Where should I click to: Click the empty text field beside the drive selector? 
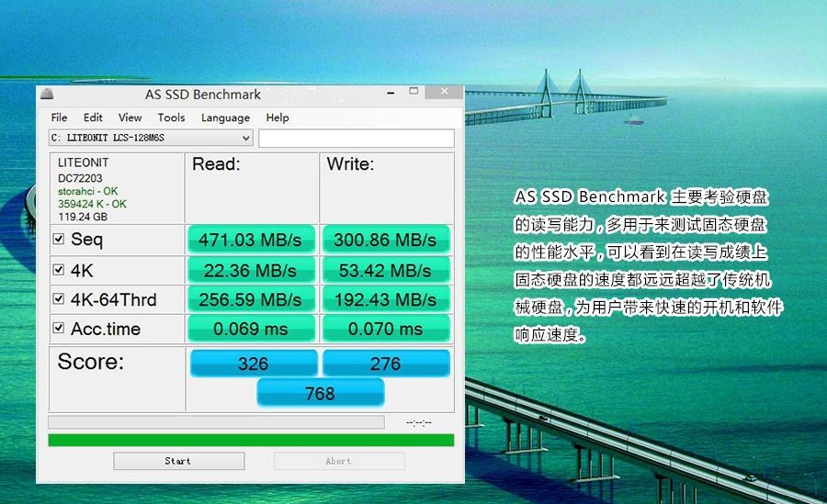point(357,138)
